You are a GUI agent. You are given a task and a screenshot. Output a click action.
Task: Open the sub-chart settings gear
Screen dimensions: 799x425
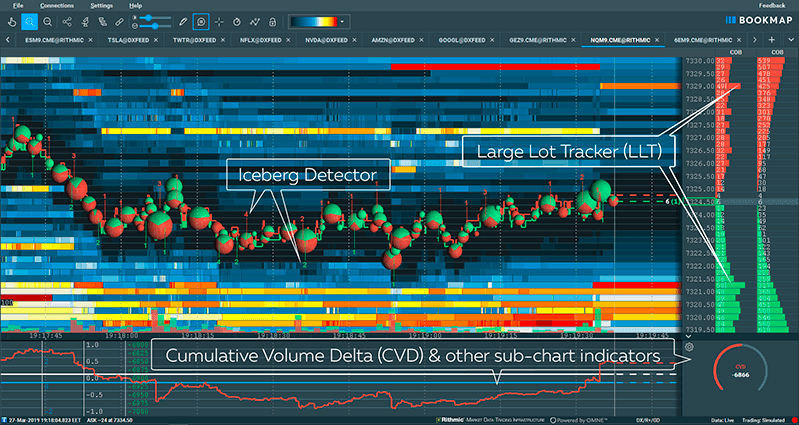[689, 347]
